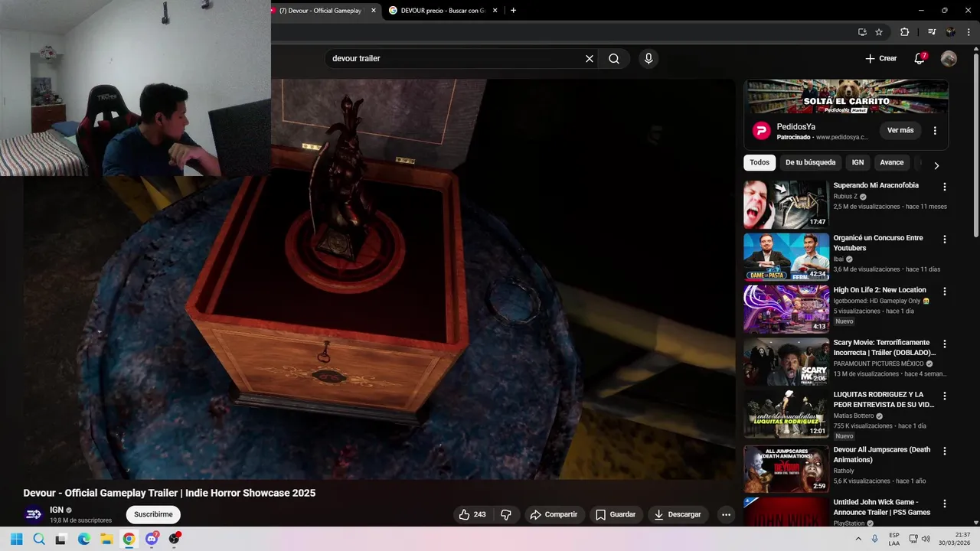Image resolution: width=980 pixels, height=551 pixels.
Task: Click Ver más on the PedidosYa ad
Action: (x=900, y=131)
